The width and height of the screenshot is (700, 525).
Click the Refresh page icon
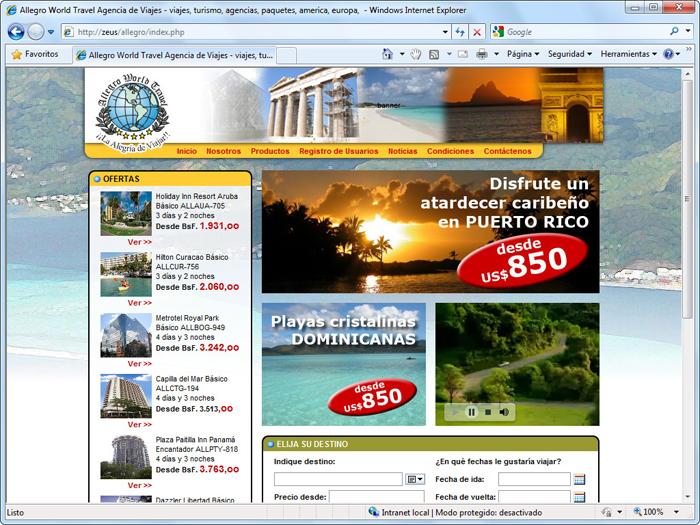pyautogui.click(x=460, y=32)
